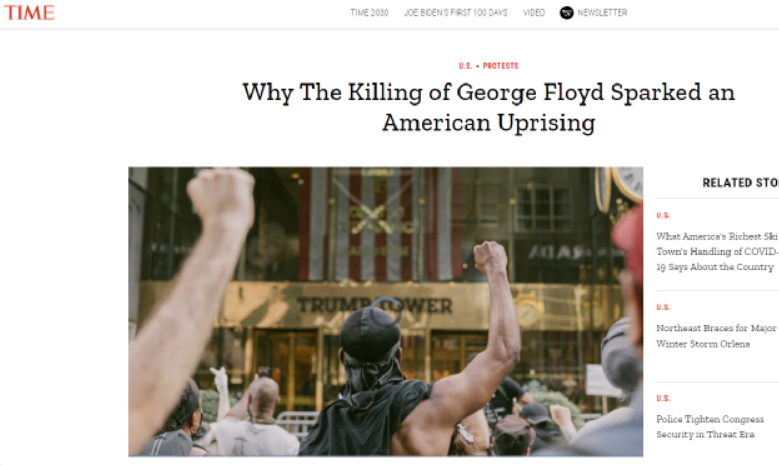Click the newsletter envelope icon
Screen dimensions: 779x465
click(x=566, y=12)
